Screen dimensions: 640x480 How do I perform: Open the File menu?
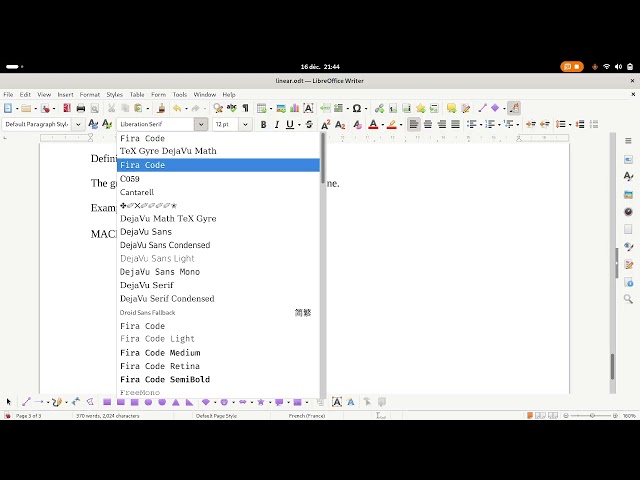[x=8, y=94]
